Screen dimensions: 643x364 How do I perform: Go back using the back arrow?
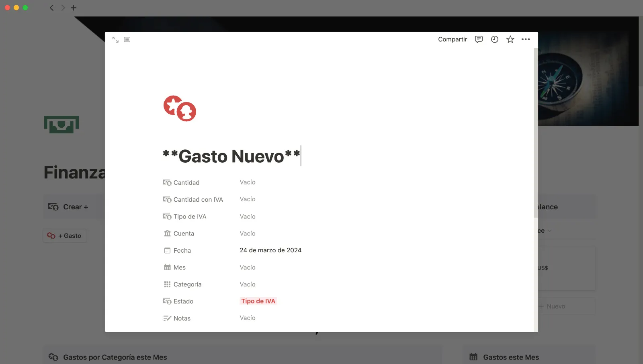point(51,8)
